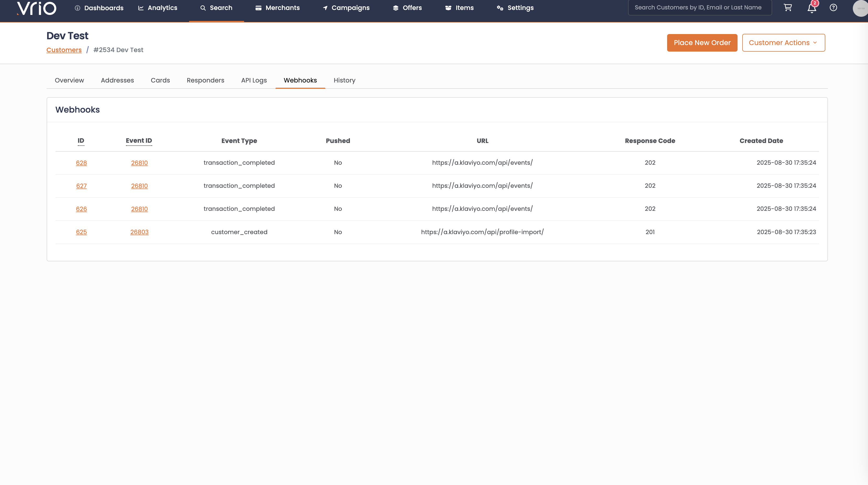Click response code 201 cell
The width and height of the screenshot is (868, 485).
click(x=650, y=232)
